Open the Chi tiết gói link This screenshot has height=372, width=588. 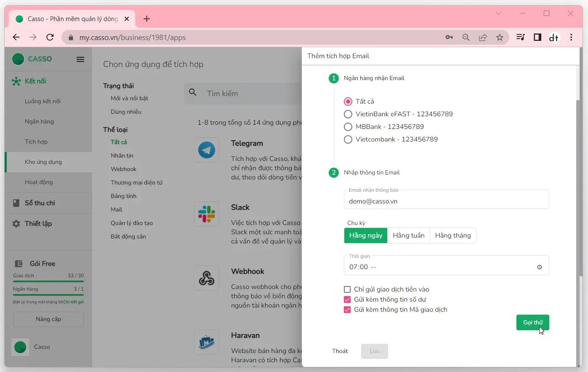point(74,302)
